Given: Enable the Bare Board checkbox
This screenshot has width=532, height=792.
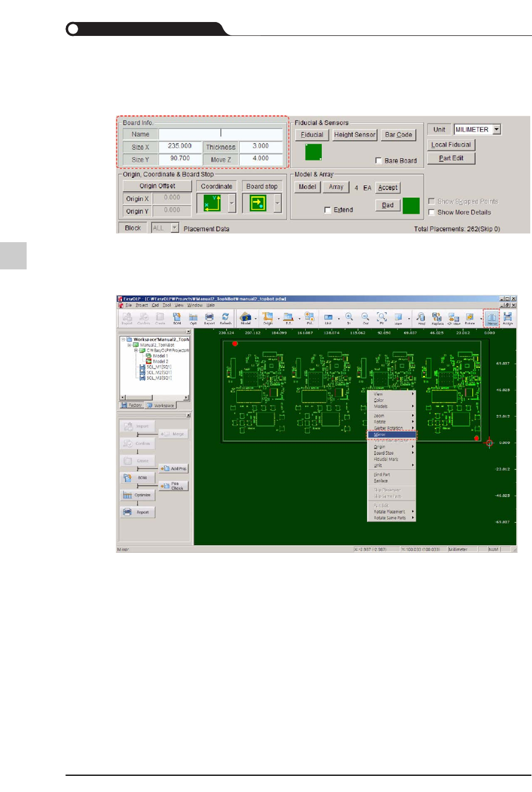Looking at the screenshot, I should click(x=379, y=160).
